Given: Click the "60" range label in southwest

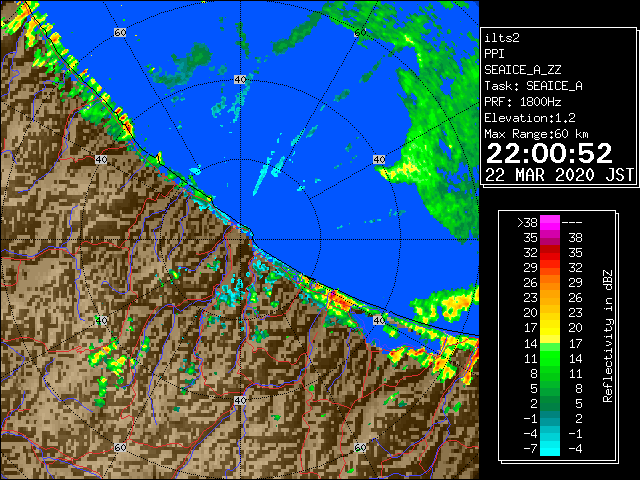Looking at the screenshot, I should point(120,447).
